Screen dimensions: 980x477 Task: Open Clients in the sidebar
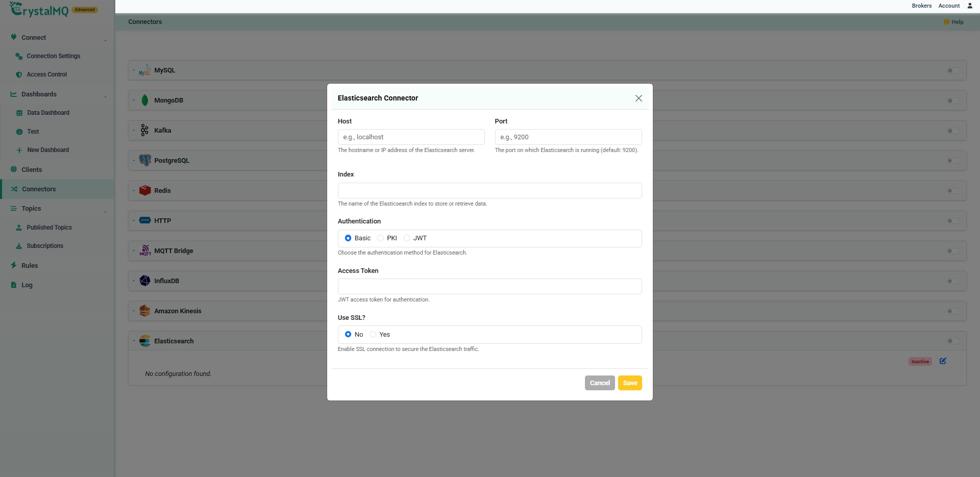pos(32,169)
